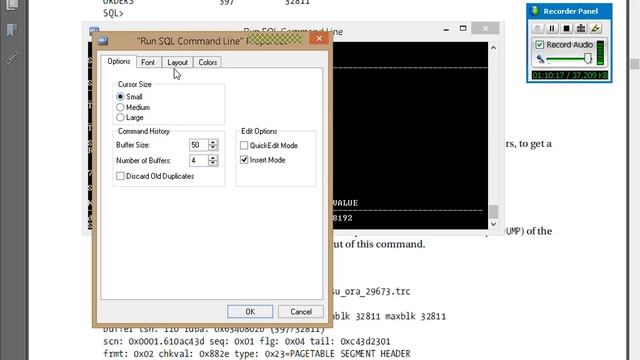
Task: Click the Number of Buffers field
Action: pos(199,160)
